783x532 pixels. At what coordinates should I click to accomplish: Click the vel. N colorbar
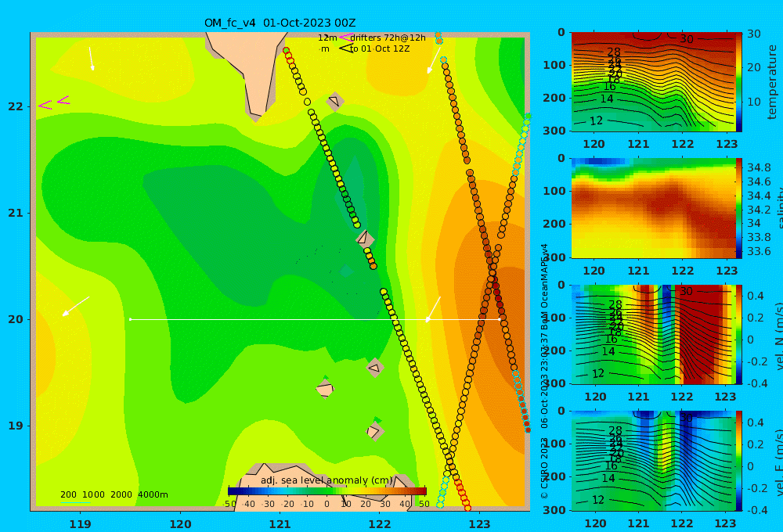point(738,335)
